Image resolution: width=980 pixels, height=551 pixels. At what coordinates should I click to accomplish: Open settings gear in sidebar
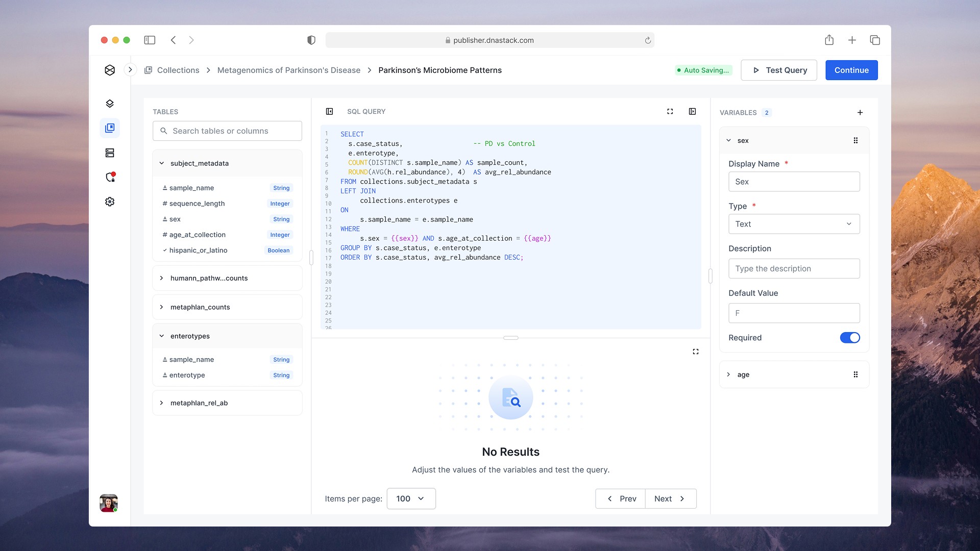point(110,202)
